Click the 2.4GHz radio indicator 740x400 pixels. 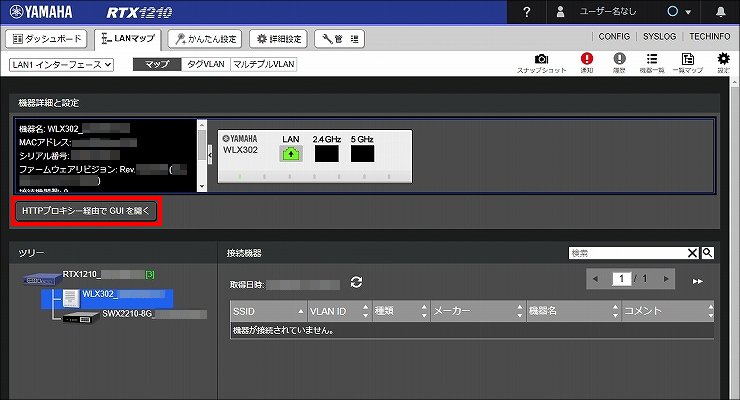pos(327,154)
